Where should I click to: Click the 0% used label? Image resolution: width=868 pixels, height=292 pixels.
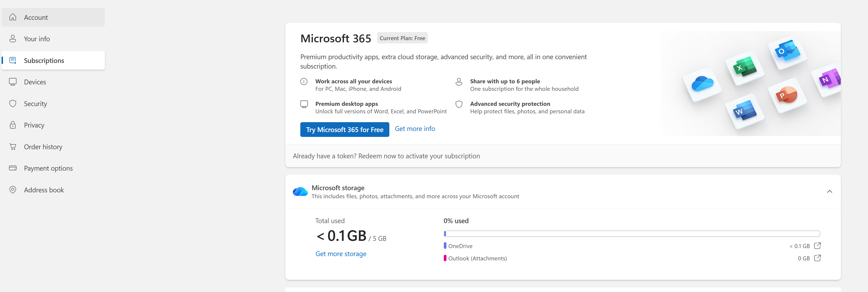[456, 220]
